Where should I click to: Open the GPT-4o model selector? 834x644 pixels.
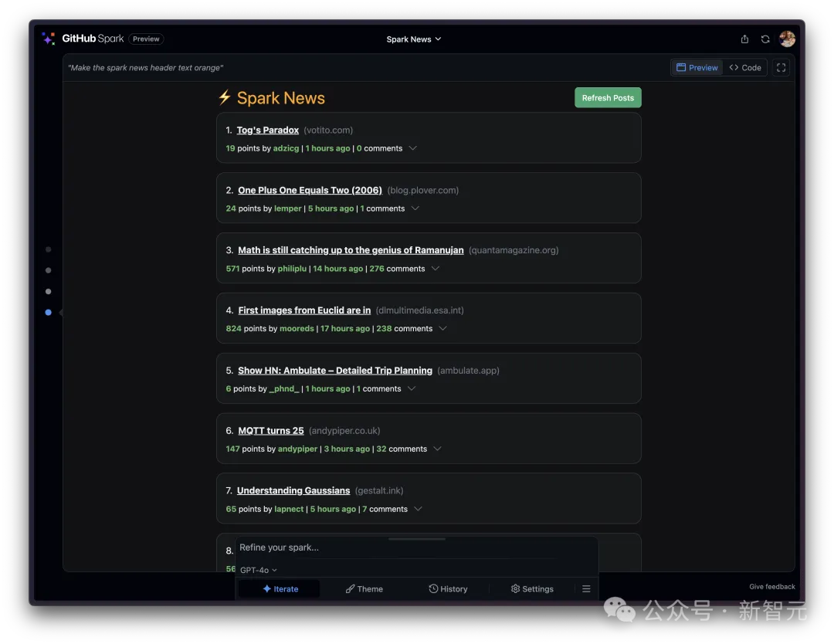tap(259, 570)
